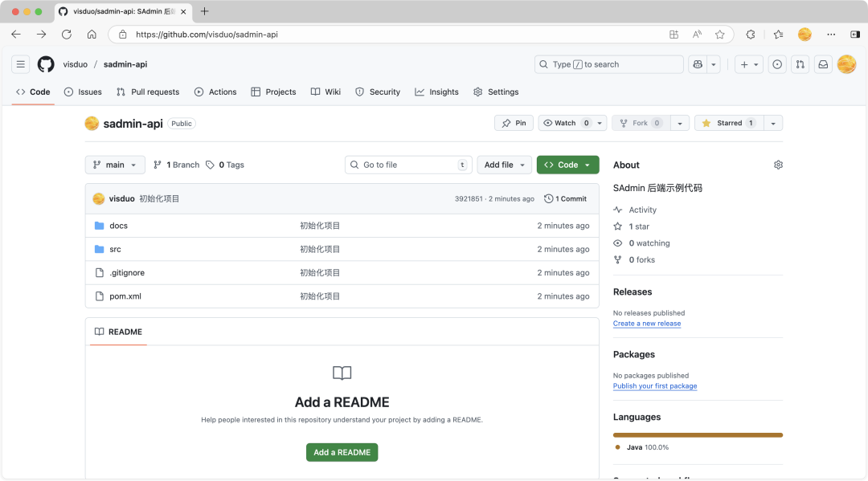The image size is (868, 481).
Task: Unstar the repository via Starred button
Action: [x=729, y=123]
